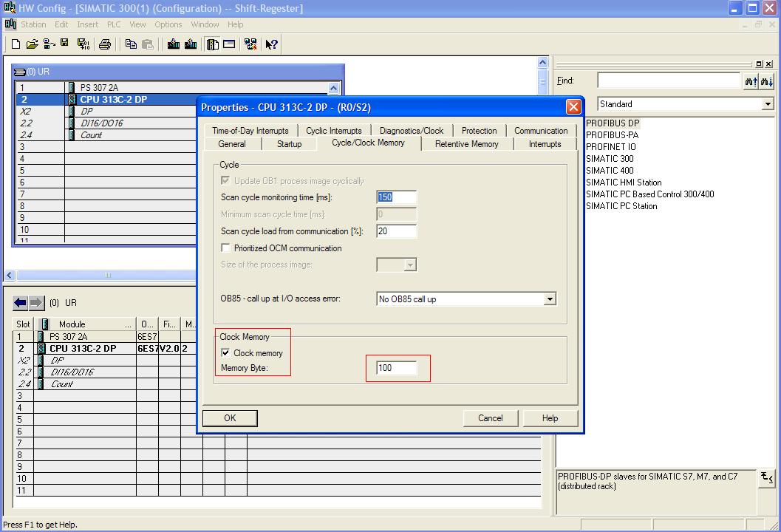The height and width of the screenshot is (532, 781).
Task: Open Size of the process image dropdown
Action: (410, 265)
